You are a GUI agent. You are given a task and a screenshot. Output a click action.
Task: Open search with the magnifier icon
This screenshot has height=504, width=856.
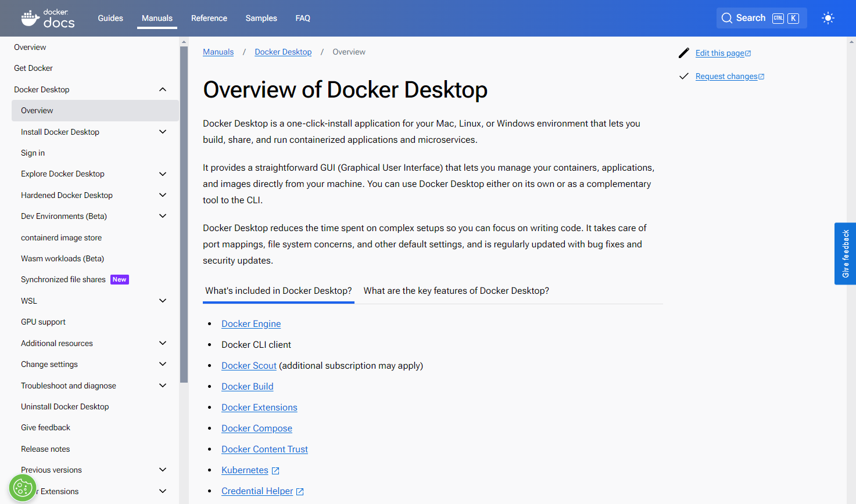726,17
